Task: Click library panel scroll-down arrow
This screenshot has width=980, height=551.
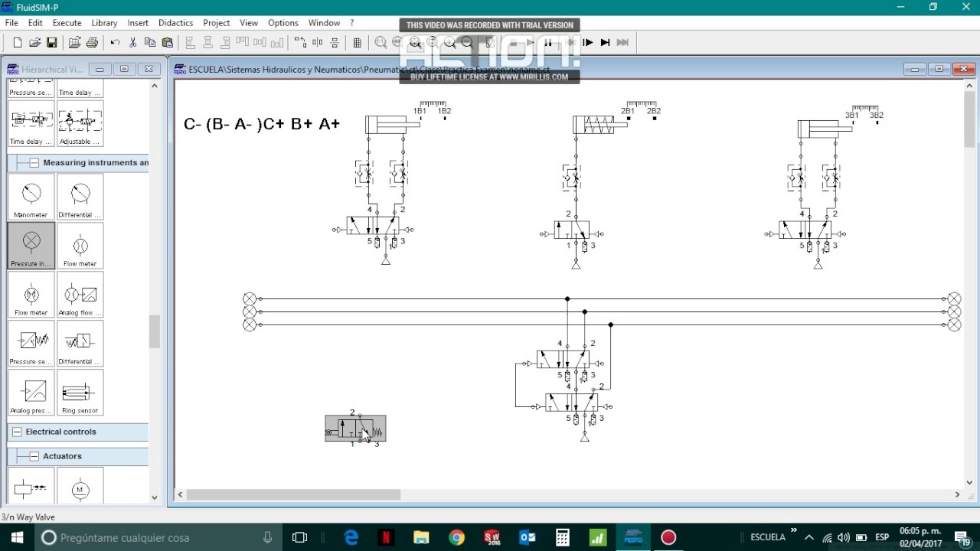Action: [155, 497]
